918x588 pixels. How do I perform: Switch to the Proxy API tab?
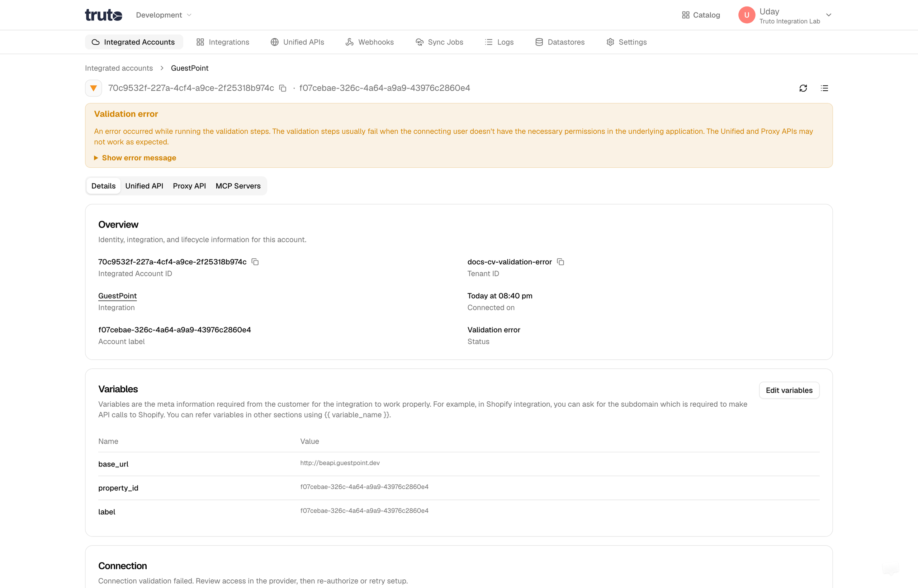click(189, 186)
